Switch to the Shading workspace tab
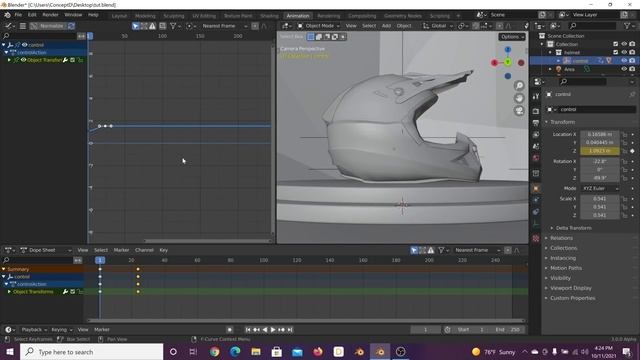Screen dimensions: 640x360 coord(269,16)
